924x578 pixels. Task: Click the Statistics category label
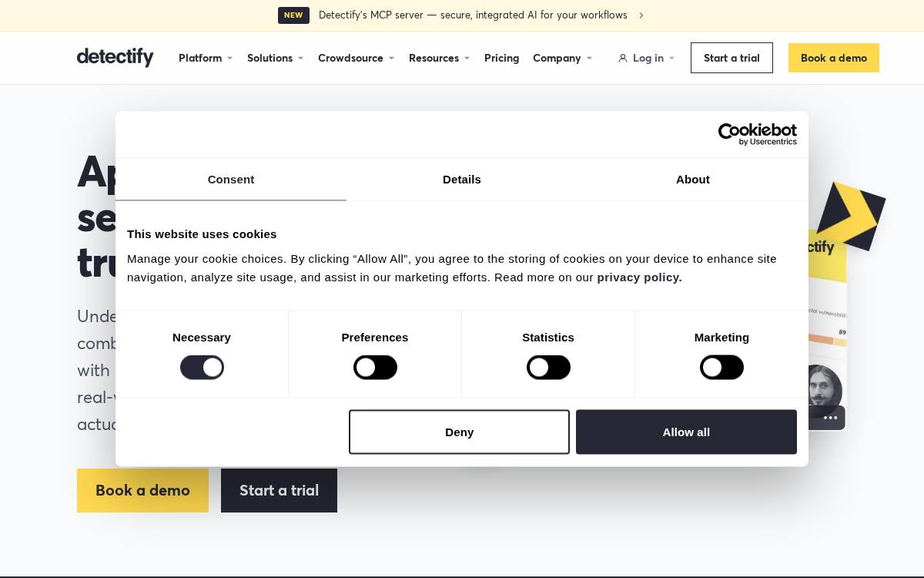pos(548,338)
